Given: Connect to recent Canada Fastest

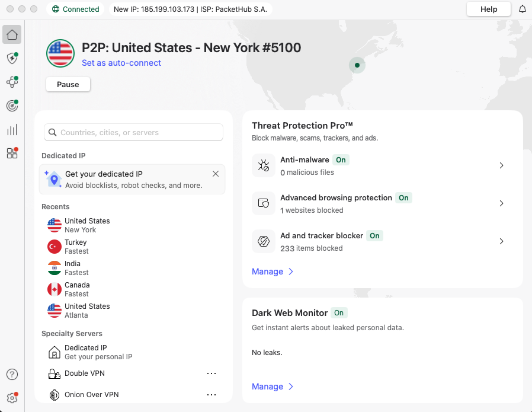Looking at the screenshot, I should pyautogui.click(x=132, y=289).
